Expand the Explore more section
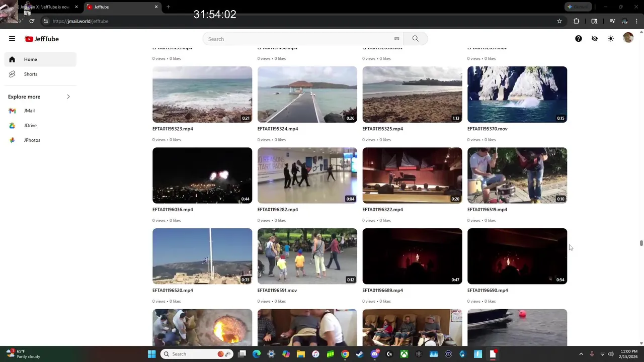Viewport: 644px width, 362px height. [x=39, y=97]
